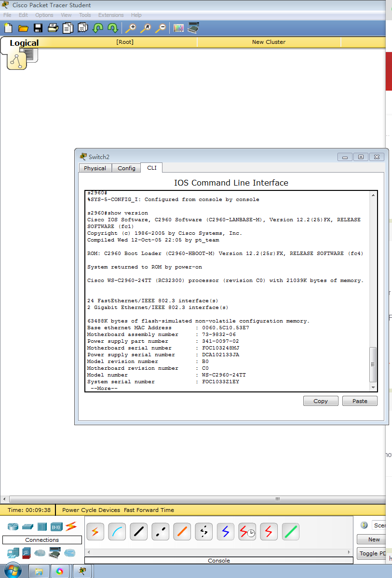Select the Custom Made Devices category

tap(54, 553)
